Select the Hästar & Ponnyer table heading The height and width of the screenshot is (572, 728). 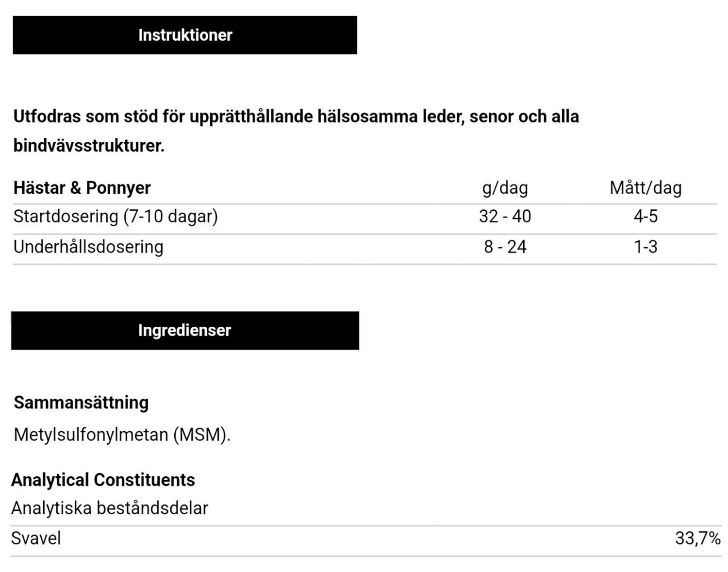tap(82, 188)
